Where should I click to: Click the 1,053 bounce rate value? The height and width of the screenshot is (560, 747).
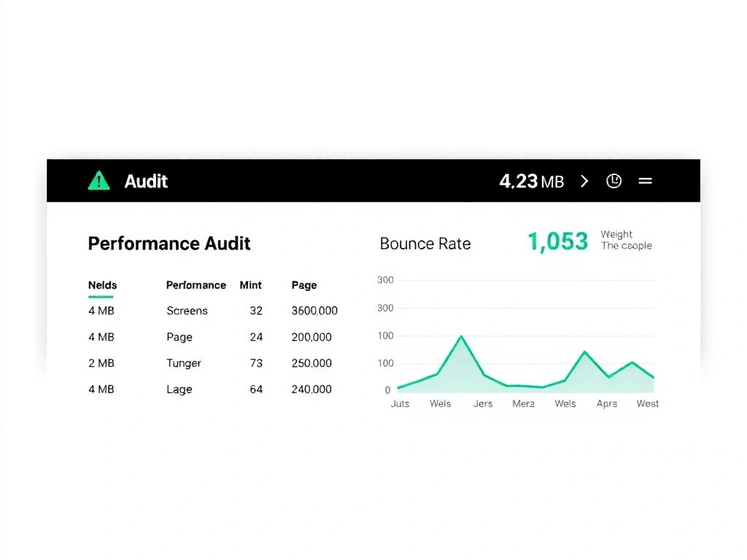(x=557, y=241)
